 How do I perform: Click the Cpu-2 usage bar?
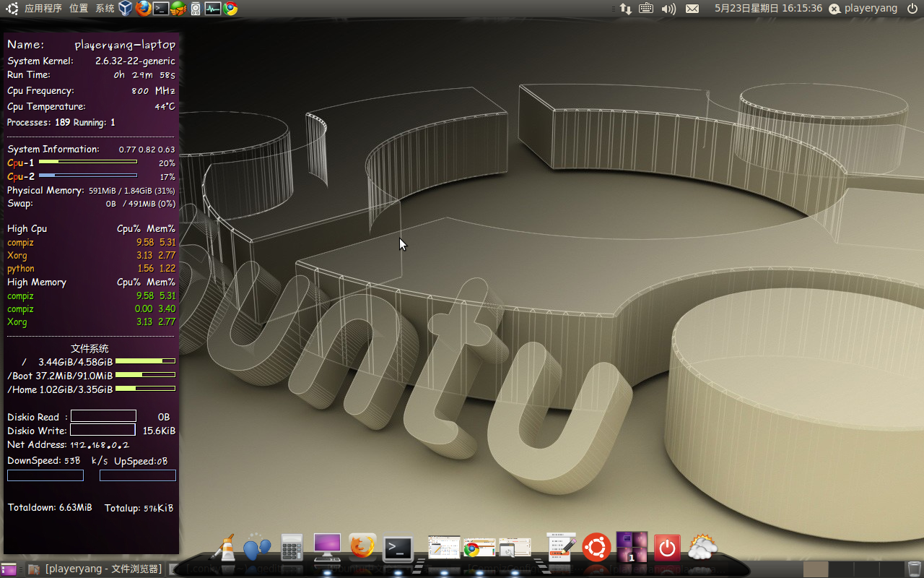click(x=88, y=175)
